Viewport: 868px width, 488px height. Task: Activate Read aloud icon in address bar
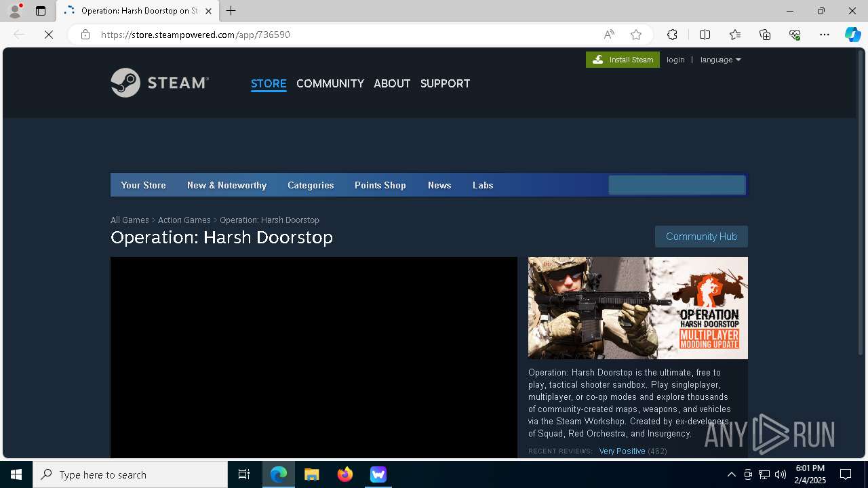point(609,35)
